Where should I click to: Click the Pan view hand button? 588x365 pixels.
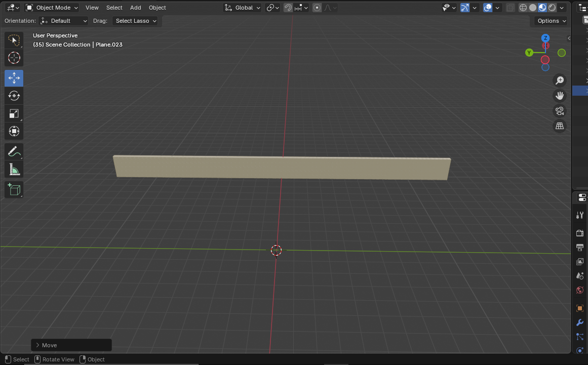[560, 96]
